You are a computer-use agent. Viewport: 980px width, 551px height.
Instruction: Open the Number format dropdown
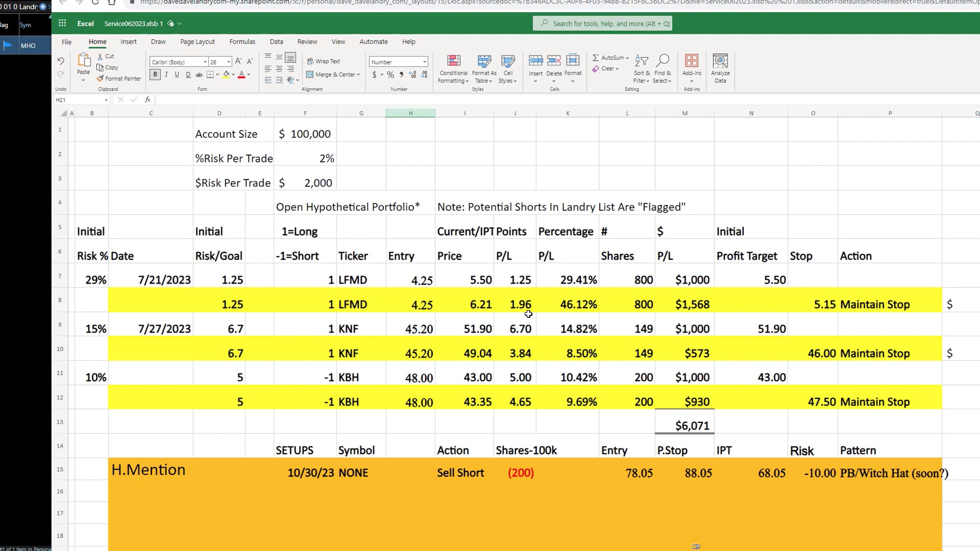tap(425, 62)
